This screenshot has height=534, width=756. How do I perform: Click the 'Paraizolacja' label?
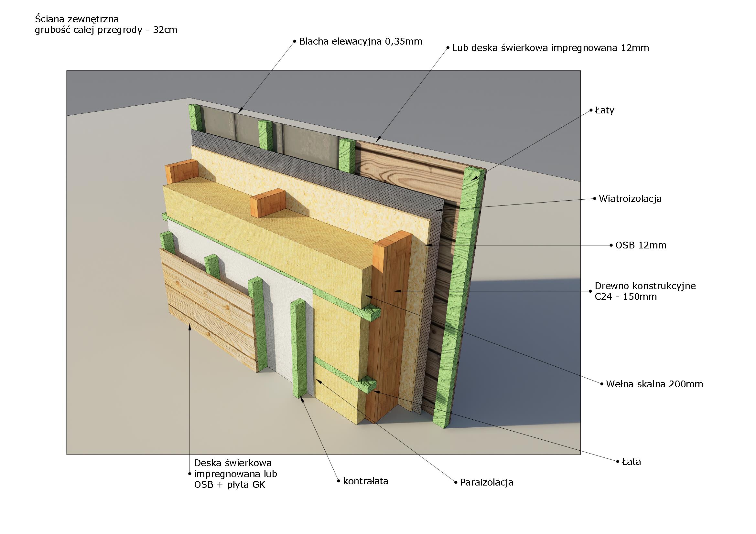(x=487, y=483)
